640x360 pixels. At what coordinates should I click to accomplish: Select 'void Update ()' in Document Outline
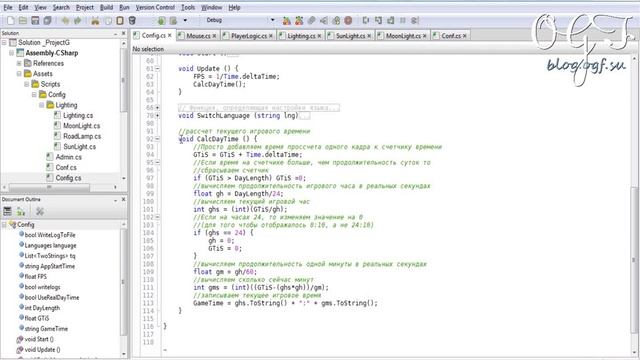pos(42,349)
